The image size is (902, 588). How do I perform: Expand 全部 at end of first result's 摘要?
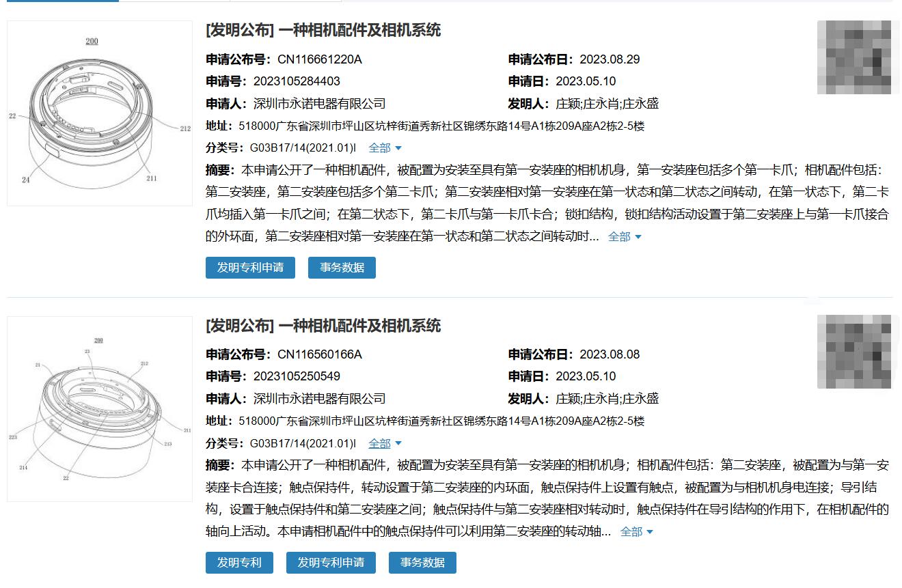click(x=625, y=237)
